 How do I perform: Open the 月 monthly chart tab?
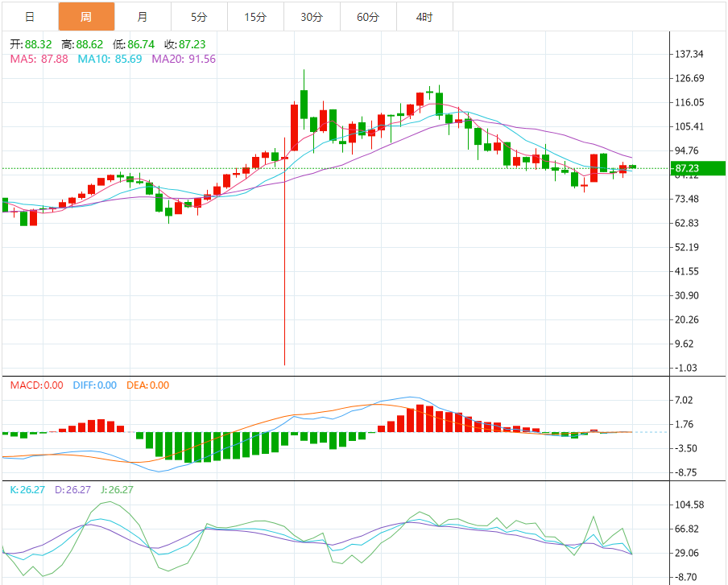pyautogui.click(x=143, y=16)
